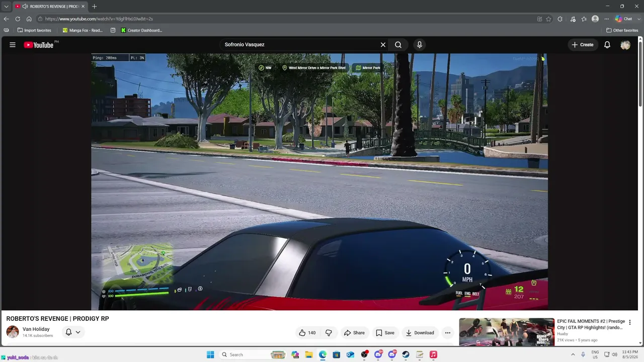
Task: Open the browser tab list dropdown
Action: point(6,7)
